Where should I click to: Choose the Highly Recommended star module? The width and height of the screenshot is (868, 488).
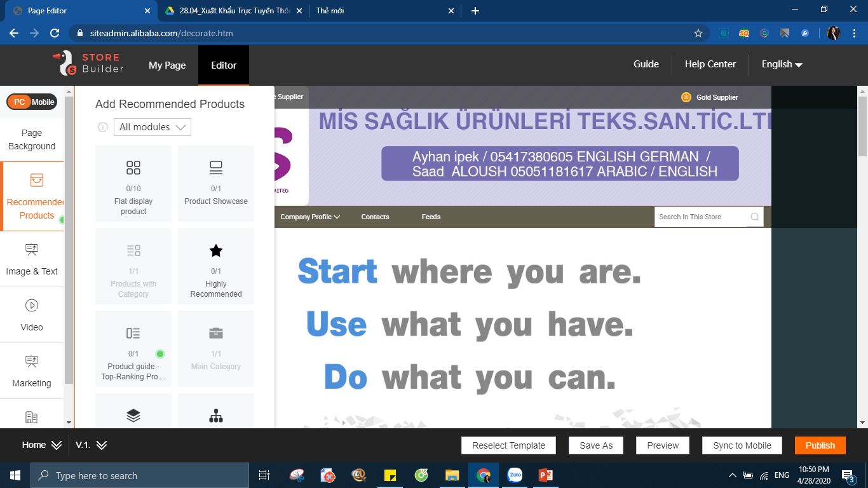click(x=216, y=266)
